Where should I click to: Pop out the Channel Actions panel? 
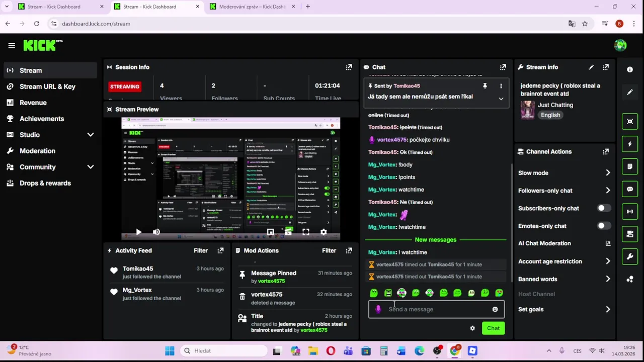click(606, 151)
